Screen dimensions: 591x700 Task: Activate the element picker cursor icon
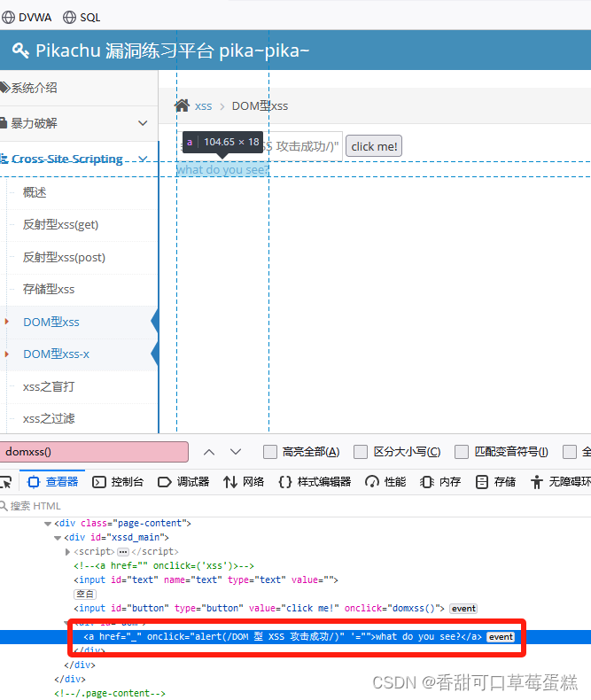6,482
